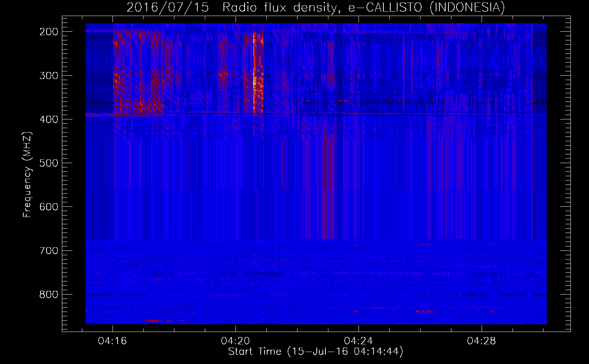
Task: Click the 04:16 time tick label
Action: pos(112,341)
